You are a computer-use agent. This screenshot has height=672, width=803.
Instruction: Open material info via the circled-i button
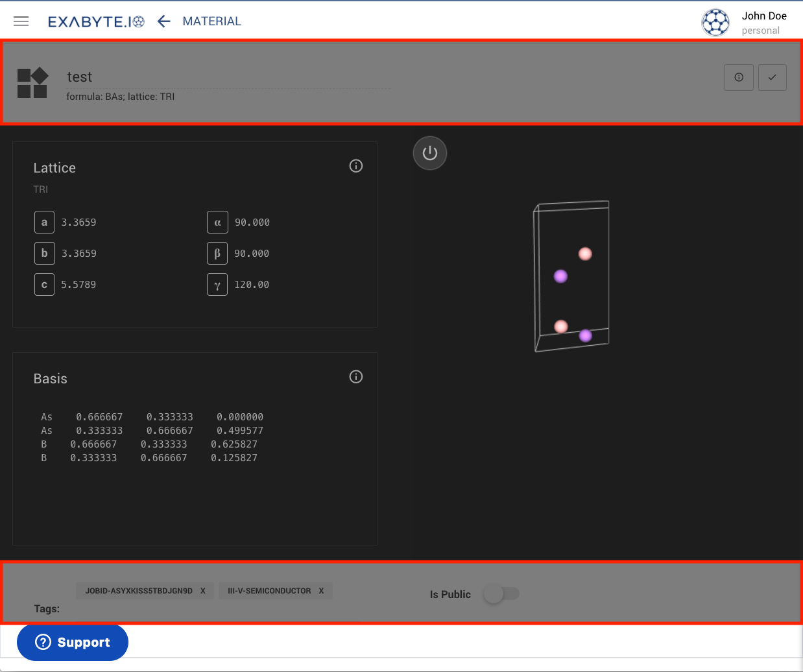click(x=738, y=77)
